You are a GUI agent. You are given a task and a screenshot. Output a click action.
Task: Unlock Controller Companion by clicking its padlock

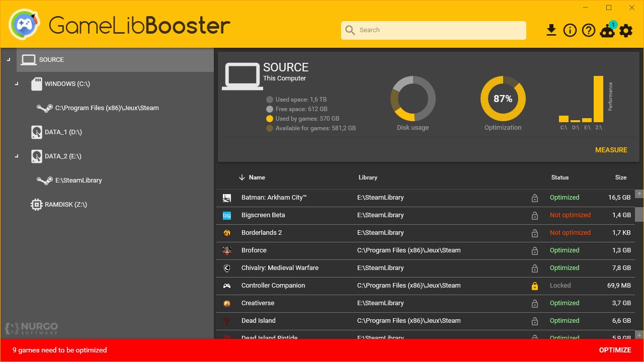point(534,286)
